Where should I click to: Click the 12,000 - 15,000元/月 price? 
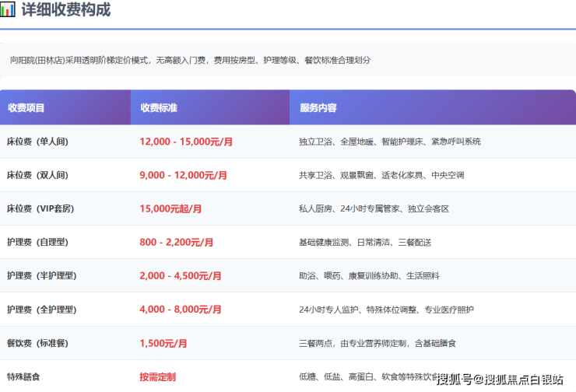(186, 142)
